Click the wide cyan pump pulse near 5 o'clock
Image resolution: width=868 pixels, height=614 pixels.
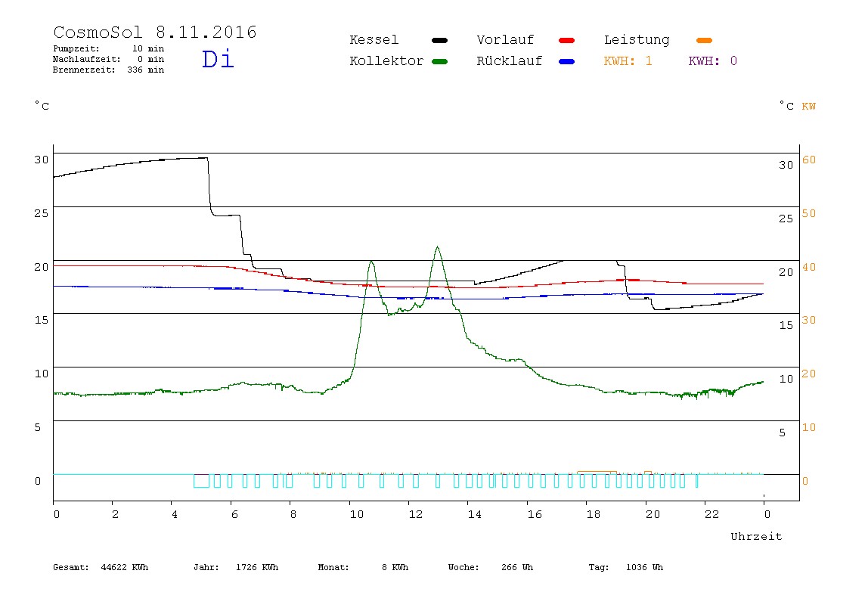click(201, 481)
